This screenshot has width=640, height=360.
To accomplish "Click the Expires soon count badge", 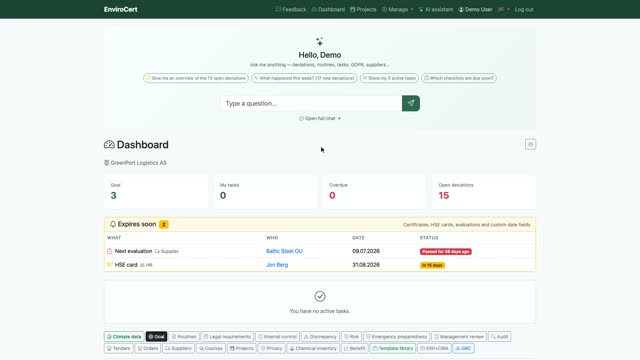I will [164, 224].
